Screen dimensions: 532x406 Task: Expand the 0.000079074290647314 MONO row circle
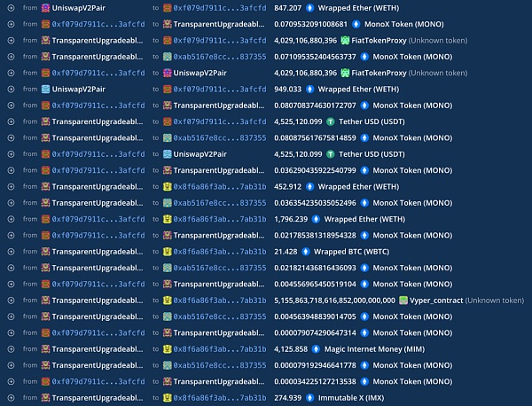(x=11, y=332)
